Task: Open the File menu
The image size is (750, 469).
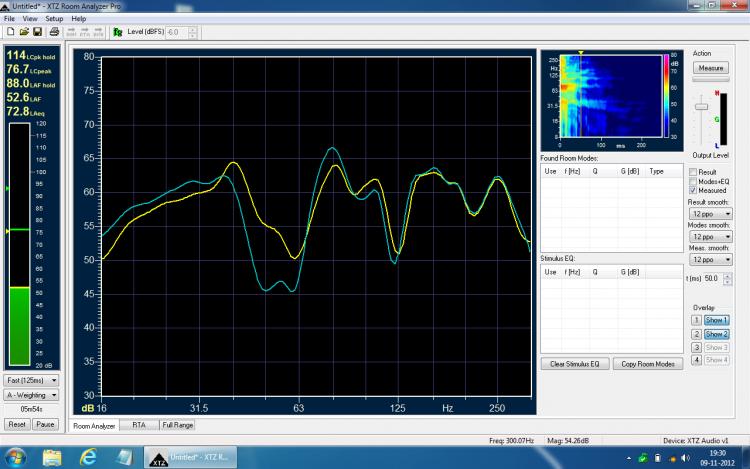Action: coord(9,19)
